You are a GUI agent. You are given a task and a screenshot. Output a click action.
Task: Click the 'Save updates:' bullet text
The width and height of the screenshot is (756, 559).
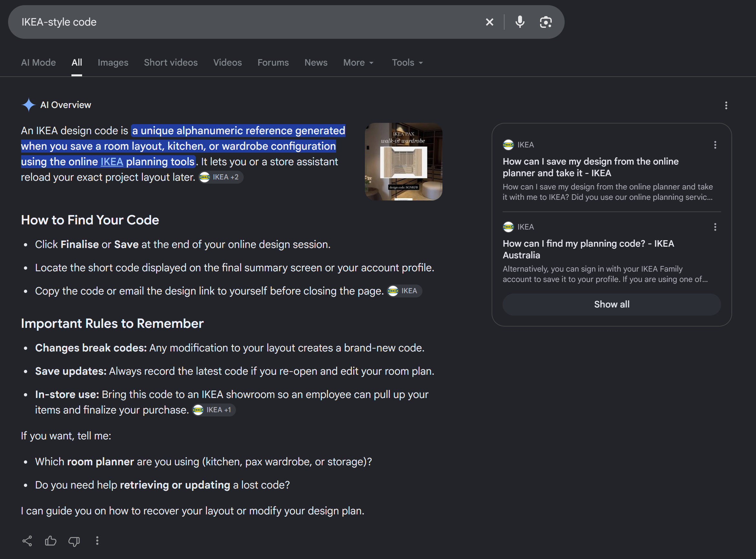tap(235, 371)
